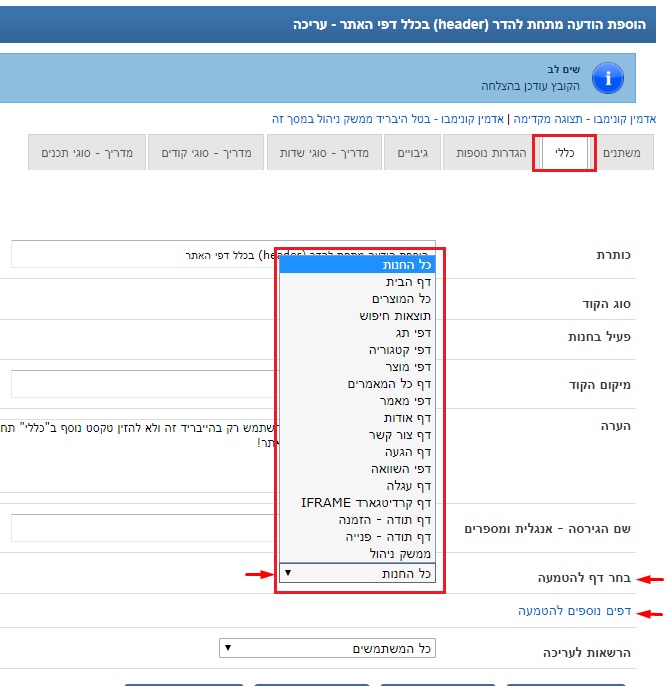Click the blue info icon
This screenshot has width=665, height=686.
tap(608, 78)
